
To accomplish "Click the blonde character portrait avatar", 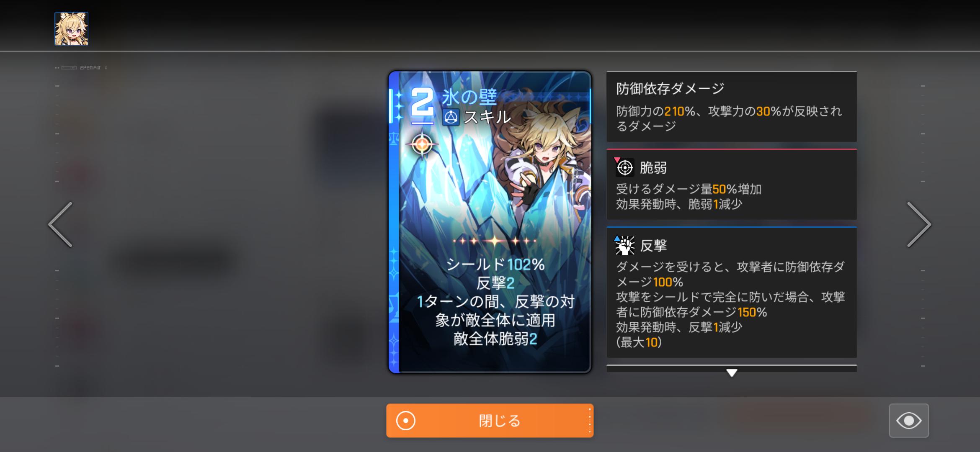I will pos(71,28).
